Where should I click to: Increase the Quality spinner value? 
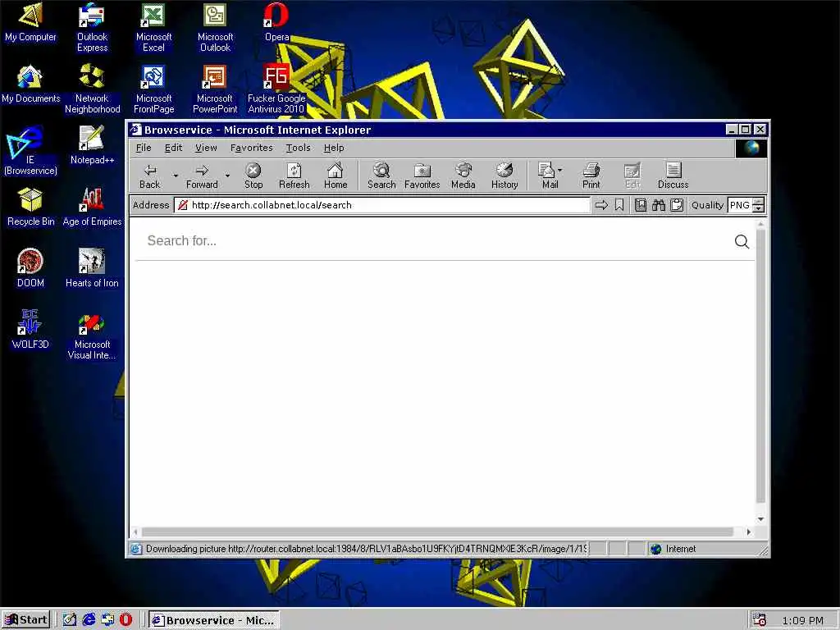pyautogui.click(x=758, y=202)
